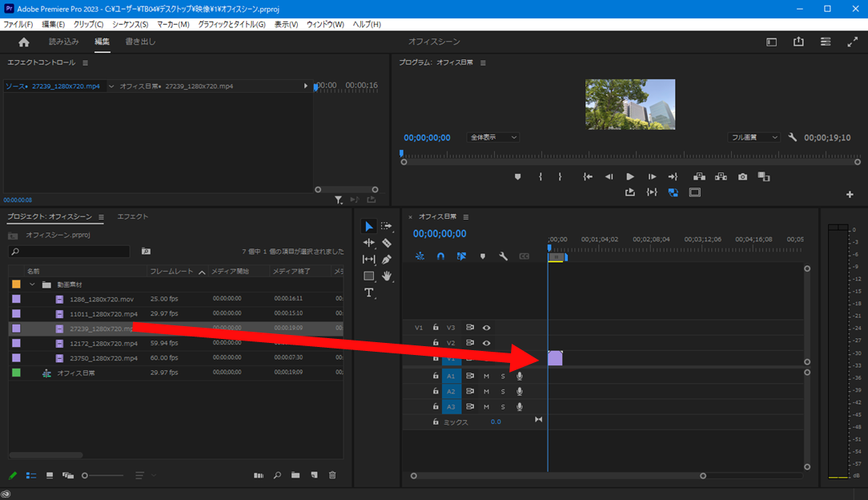The width and height of the screenshot is (868, 500).
Task: Open ファイル(F) menu
Action: tap(18, 24)
